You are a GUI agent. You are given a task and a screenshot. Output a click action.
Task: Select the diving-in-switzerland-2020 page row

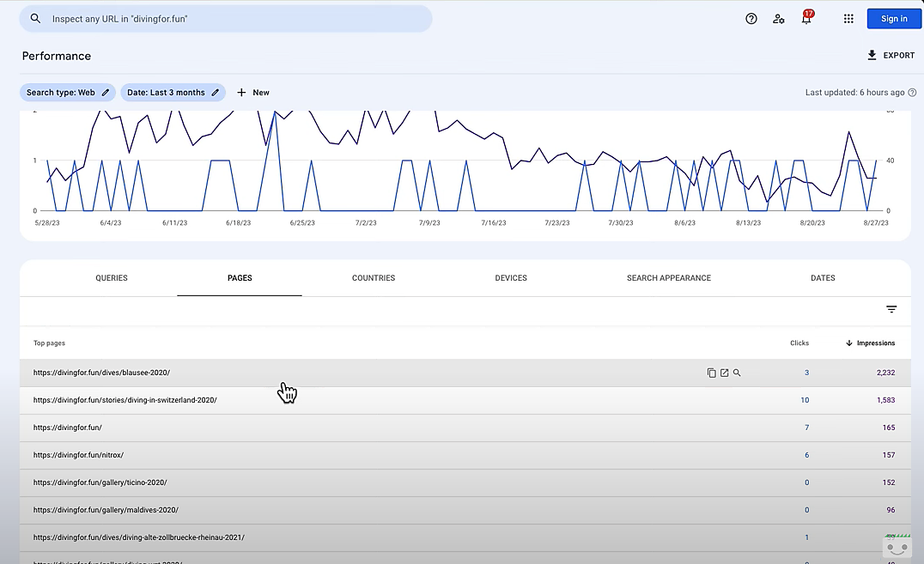pos(125,400)
